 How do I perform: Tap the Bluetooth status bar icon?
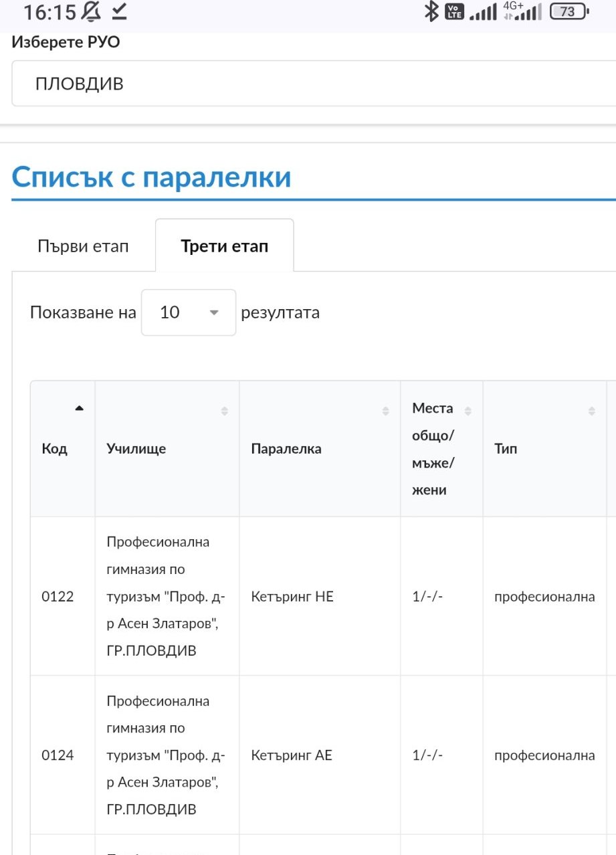[431, 11]
